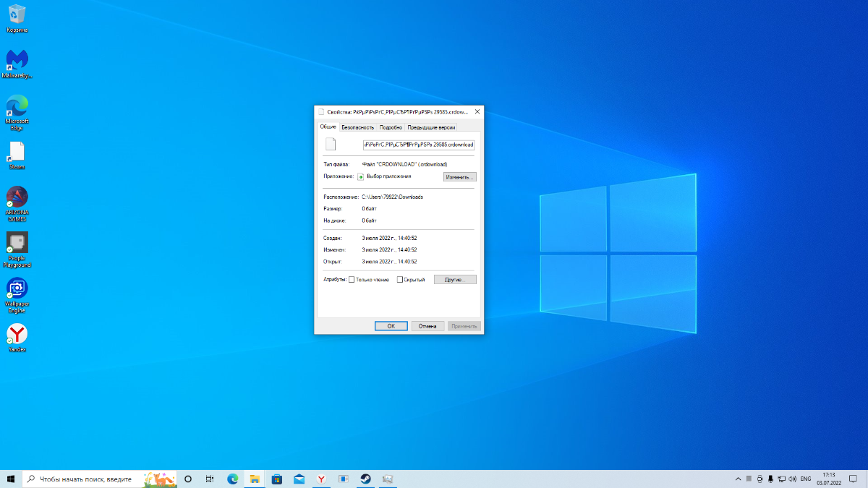Enable the 'Только чтение' checkbox
The height and width of the screenshot is (488, 868).
(x=352, y=280)
